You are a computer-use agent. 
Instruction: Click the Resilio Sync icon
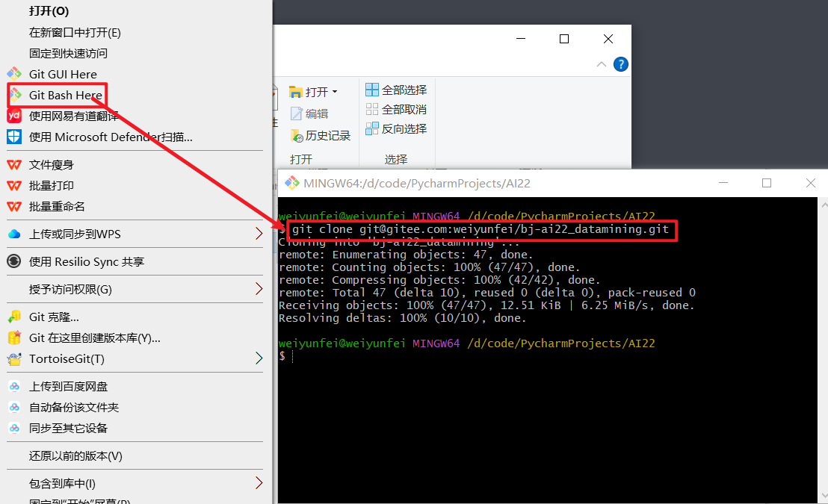tap(14, 261)
